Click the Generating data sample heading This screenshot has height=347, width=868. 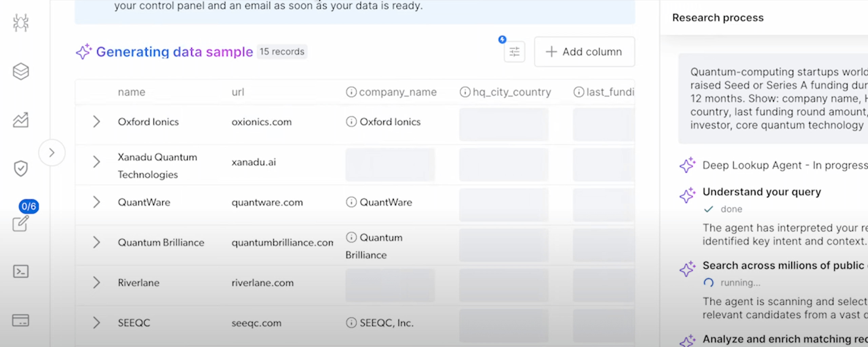point(175,52)
